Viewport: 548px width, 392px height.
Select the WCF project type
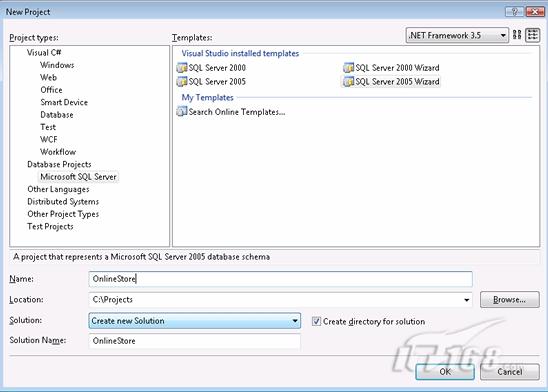click(49, 139)
